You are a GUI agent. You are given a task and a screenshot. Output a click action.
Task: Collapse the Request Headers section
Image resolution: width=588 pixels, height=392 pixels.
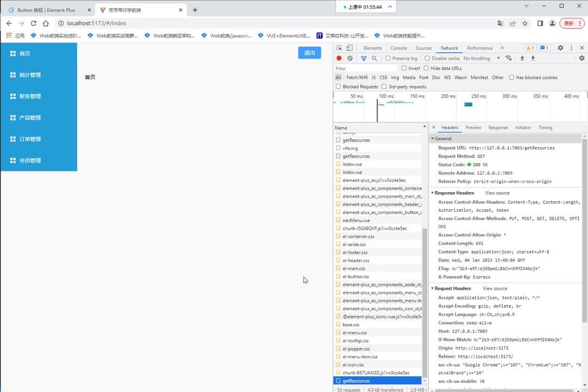pos(432,289)
